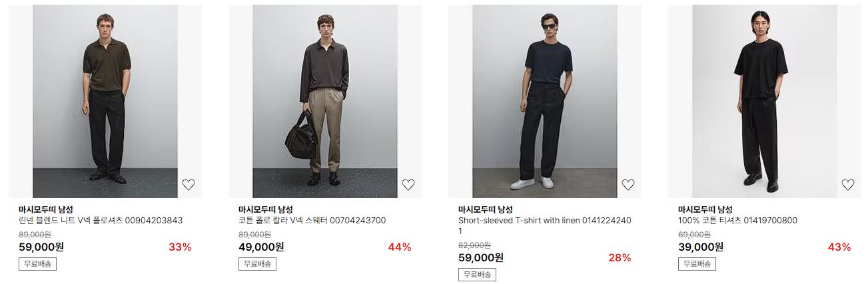Add Short-sleeved T-shirt with linen to wishlist
The image size is (868, 284).
[628, 185]
